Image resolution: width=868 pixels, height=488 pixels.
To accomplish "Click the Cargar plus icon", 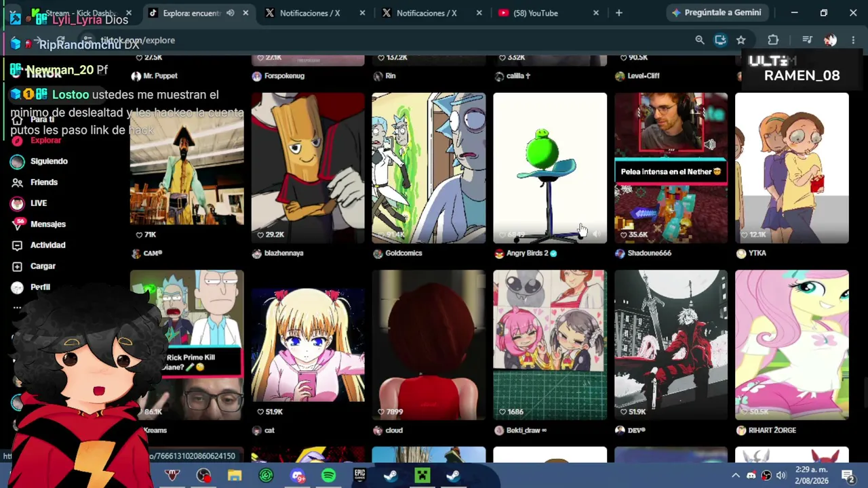I will tap(17, 266).
